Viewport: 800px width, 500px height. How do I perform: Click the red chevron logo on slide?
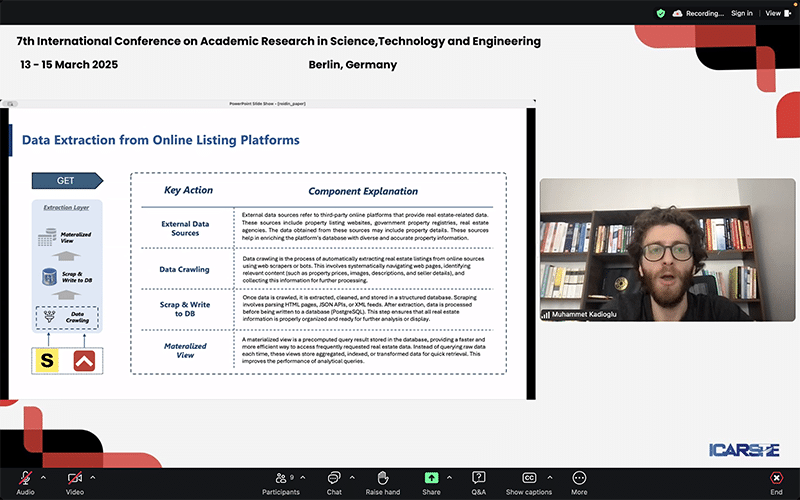(84, 361)
